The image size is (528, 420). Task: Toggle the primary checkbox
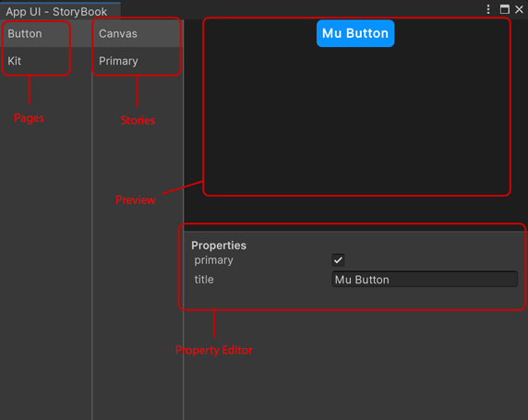click(x=338, y=260)
